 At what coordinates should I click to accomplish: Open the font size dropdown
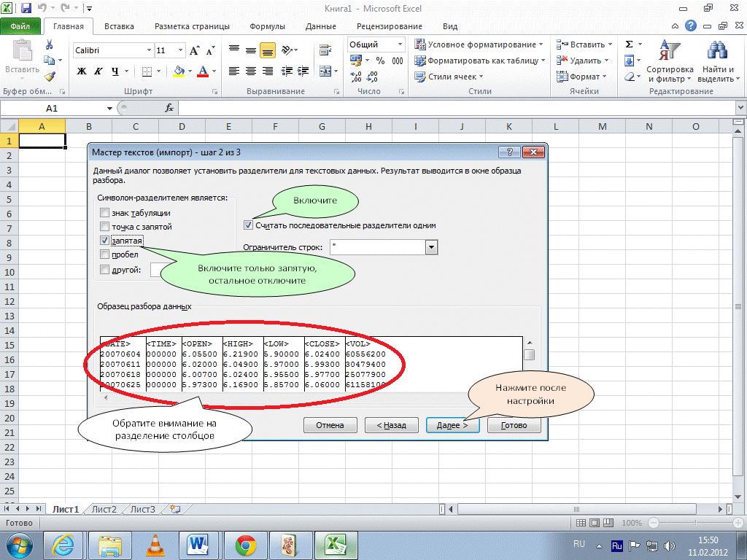point(181,50)
